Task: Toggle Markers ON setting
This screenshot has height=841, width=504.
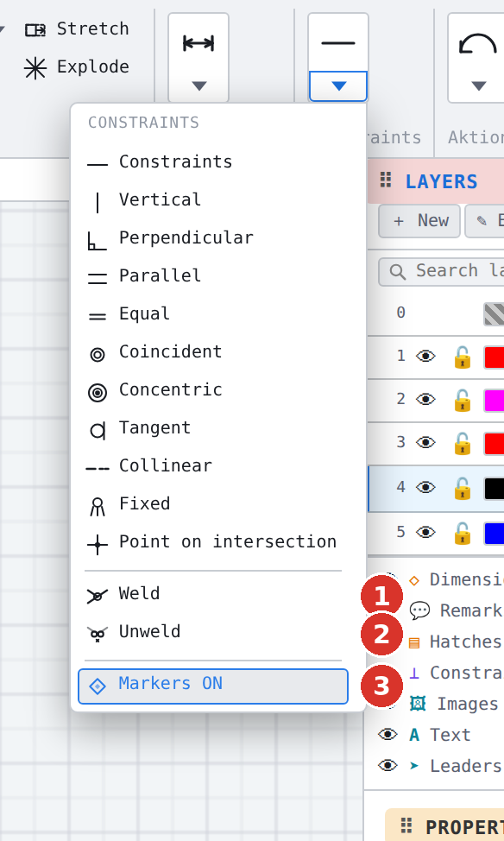Action: tap(213, 686)
